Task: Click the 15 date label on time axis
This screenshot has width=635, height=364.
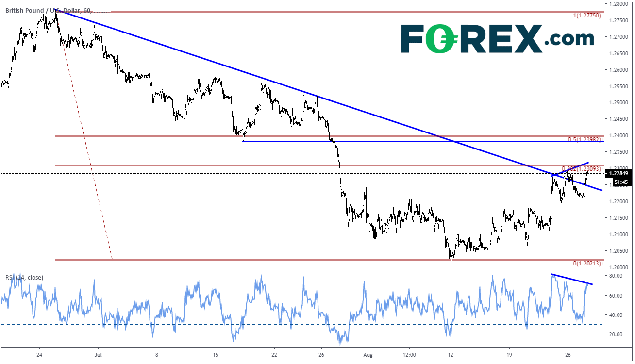Action: [x=216, y=355]
